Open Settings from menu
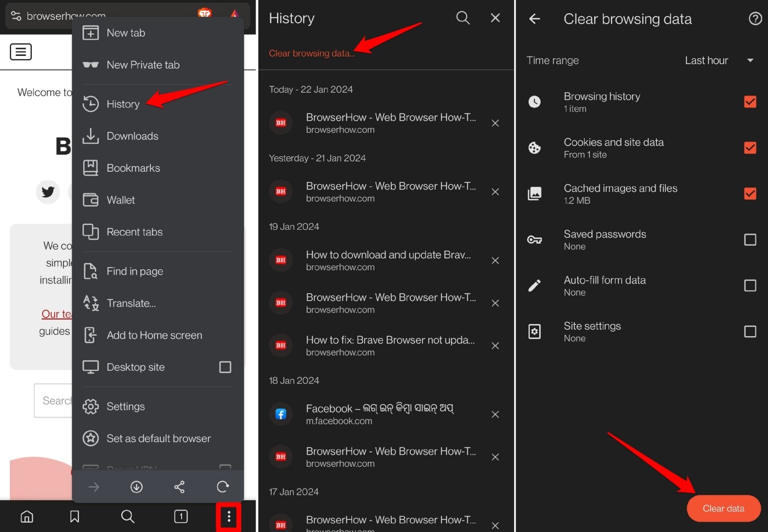Screen dimensions: 768x532 158,407
